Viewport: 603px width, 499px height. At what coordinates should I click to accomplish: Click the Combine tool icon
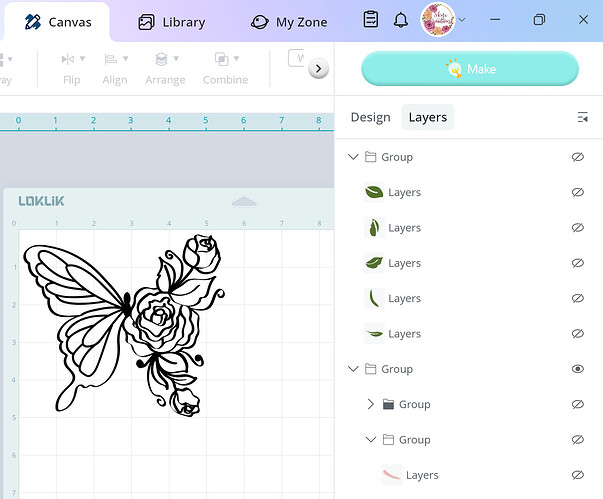(x=222, y=59)
